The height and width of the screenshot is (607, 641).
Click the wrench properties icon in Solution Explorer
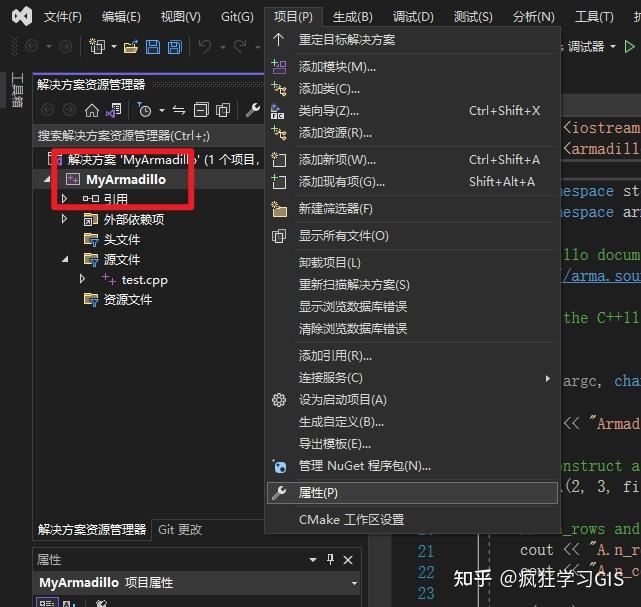(253, 110)
